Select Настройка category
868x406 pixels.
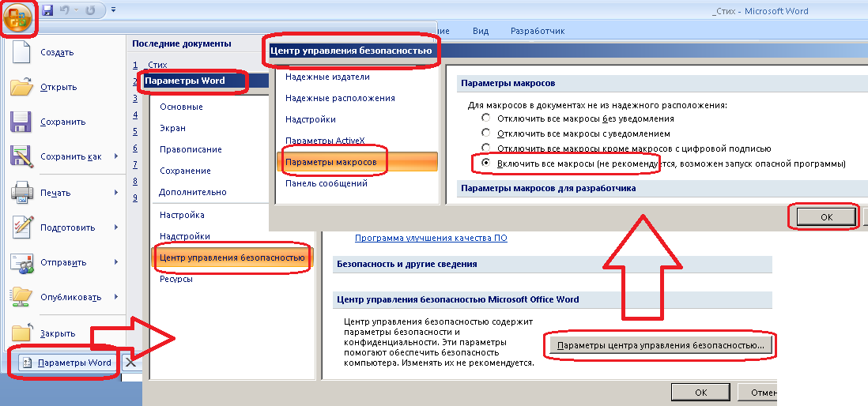point(182,215)
